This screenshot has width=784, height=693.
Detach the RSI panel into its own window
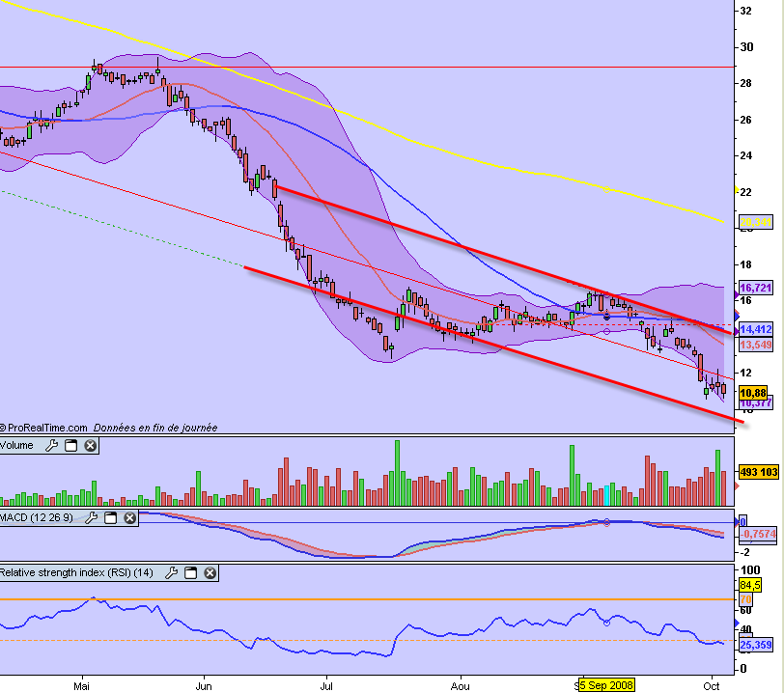click(x=189, y=571)
